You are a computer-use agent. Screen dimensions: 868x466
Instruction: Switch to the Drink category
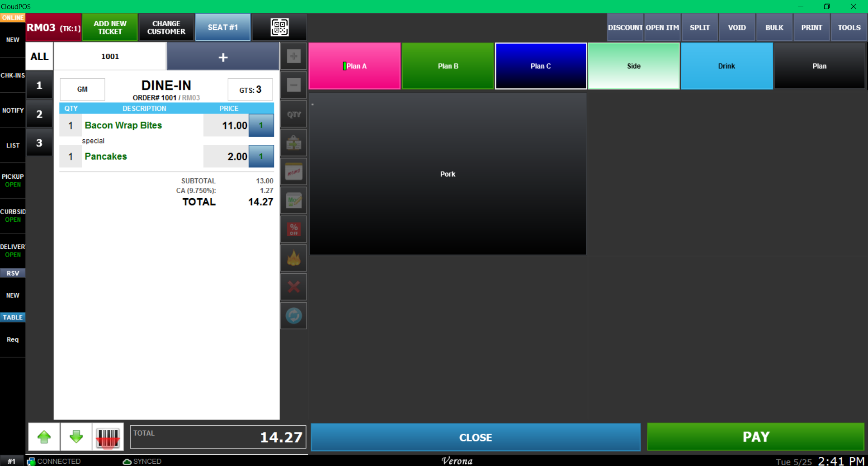coord(726,66)
